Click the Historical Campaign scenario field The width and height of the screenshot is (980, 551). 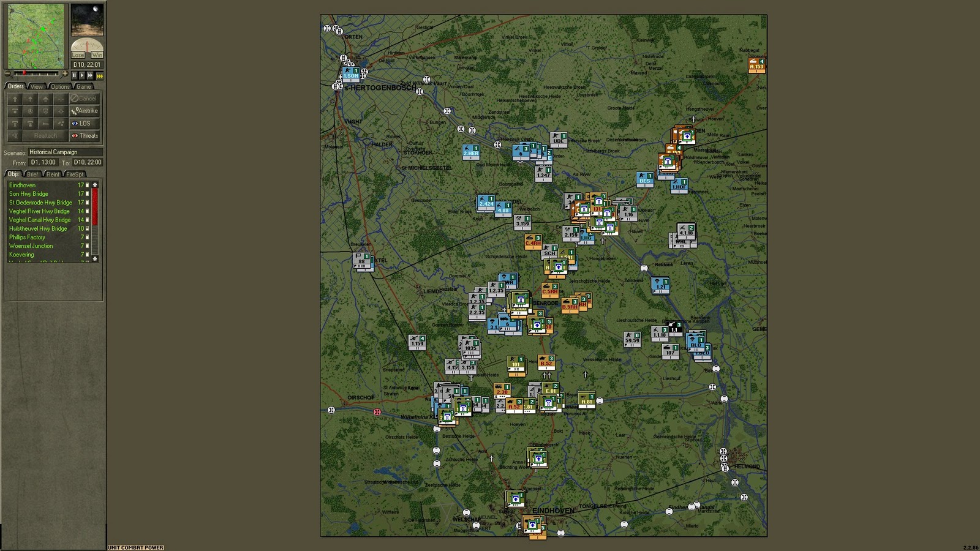[x=65, y=152]
